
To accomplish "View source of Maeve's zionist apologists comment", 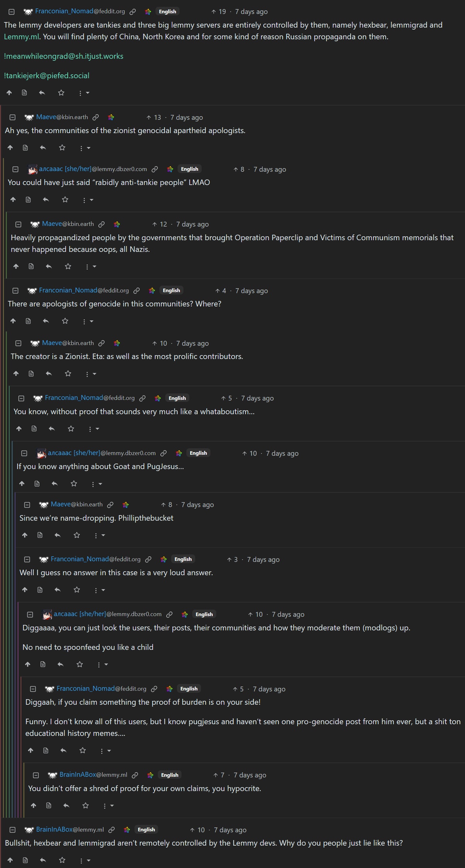I will tap(25, 148).
